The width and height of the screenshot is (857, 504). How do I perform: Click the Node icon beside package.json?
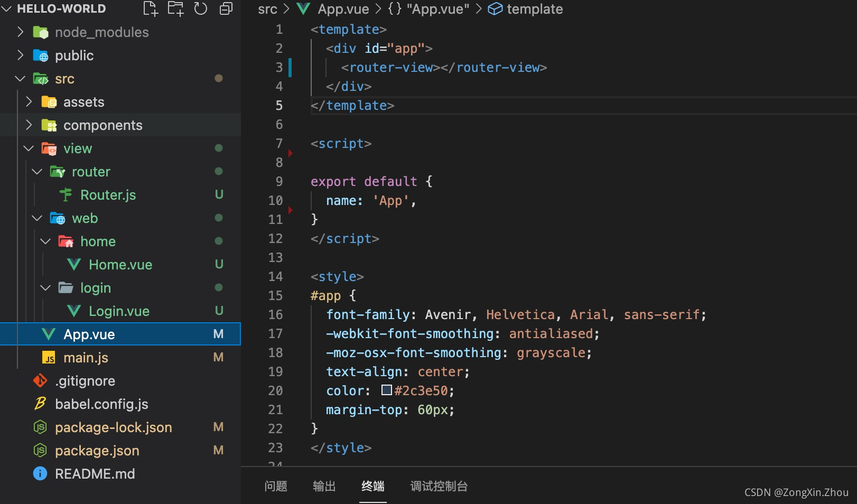[x=40, y=450]
